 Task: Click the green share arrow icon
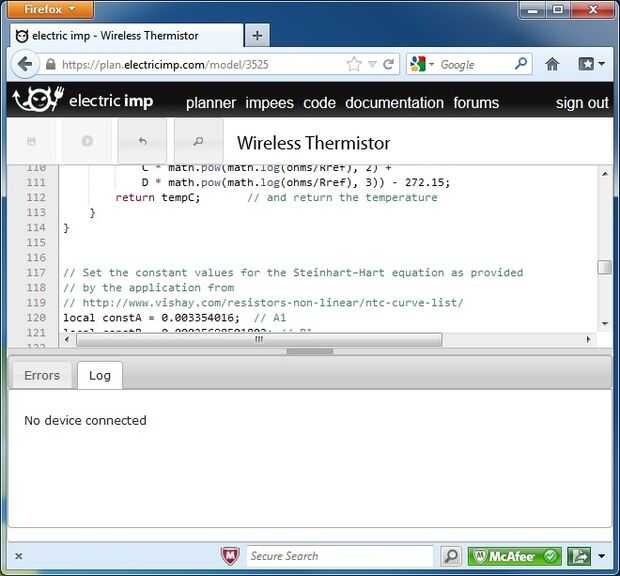click(x=579, y=556)
